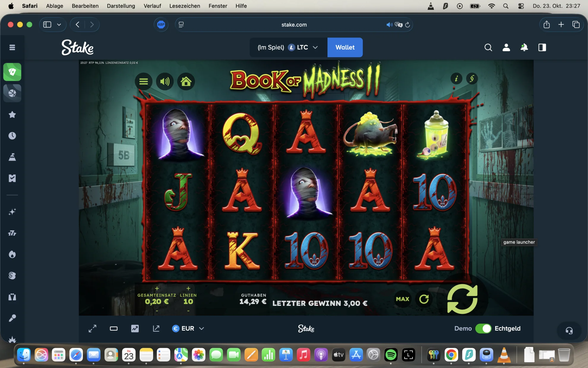
Task: Open the game info paytable
Action: [x=456, y=78]
